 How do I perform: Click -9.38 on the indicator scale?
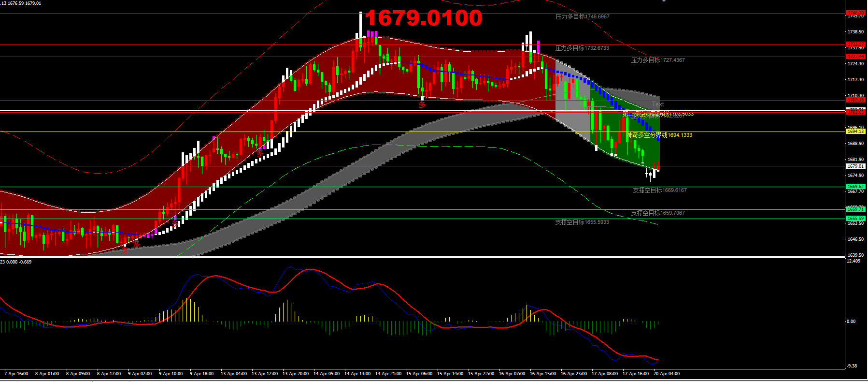pos(852,366)
